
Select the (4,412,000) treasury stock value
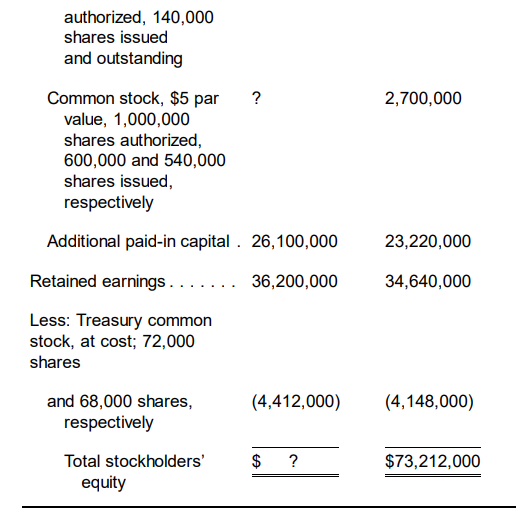coord(296,401)
